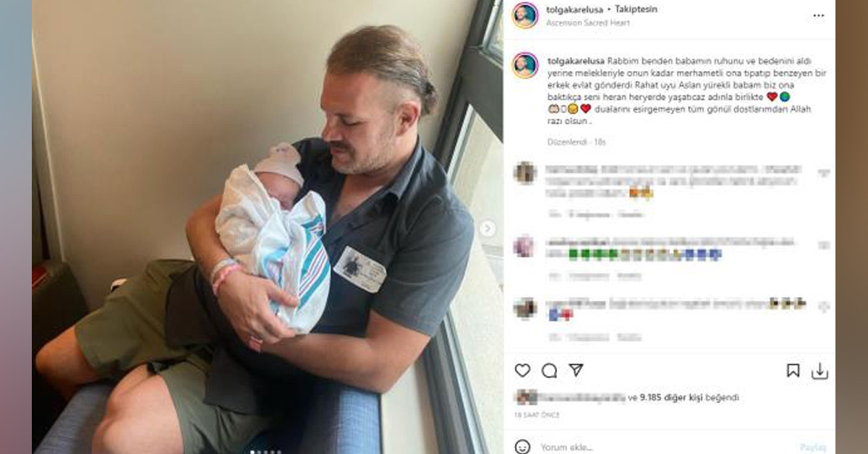Open tolgakarelusa profile picture in header
This screenshot has width=868, height=454.
(x=525, y=15)
